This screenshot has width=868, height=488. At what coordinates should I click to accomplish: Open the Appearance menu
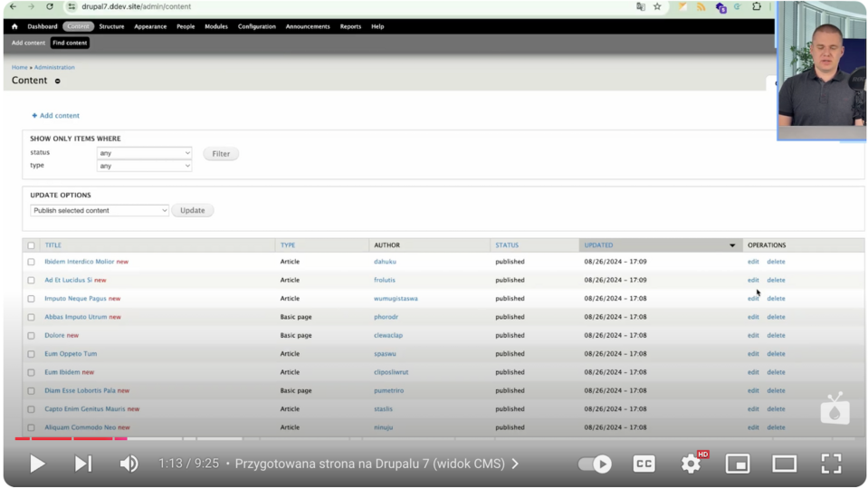click(150, 26)
